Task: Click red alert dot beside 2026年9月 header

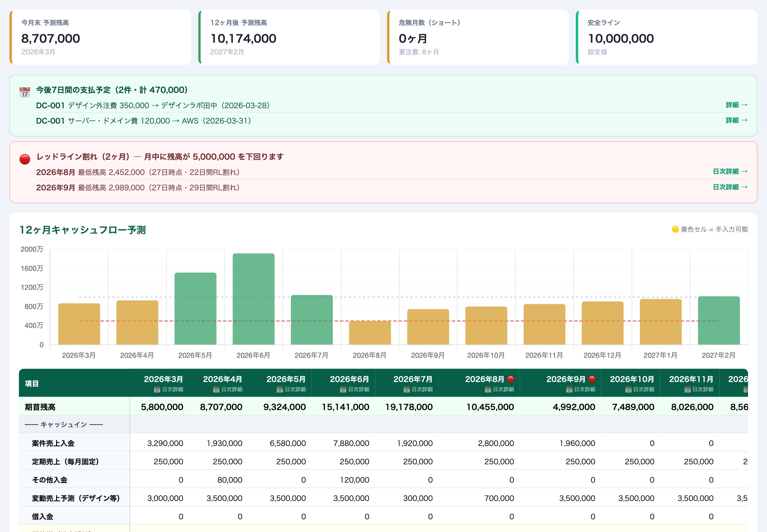Action: pos(592,379)
